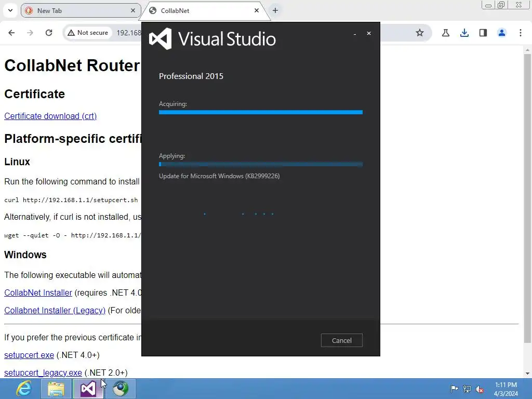Image resolution: width=532 pixels, height=399 pixels.
Task: Click the Visual Studio logo icon
Action: [160, 38]
